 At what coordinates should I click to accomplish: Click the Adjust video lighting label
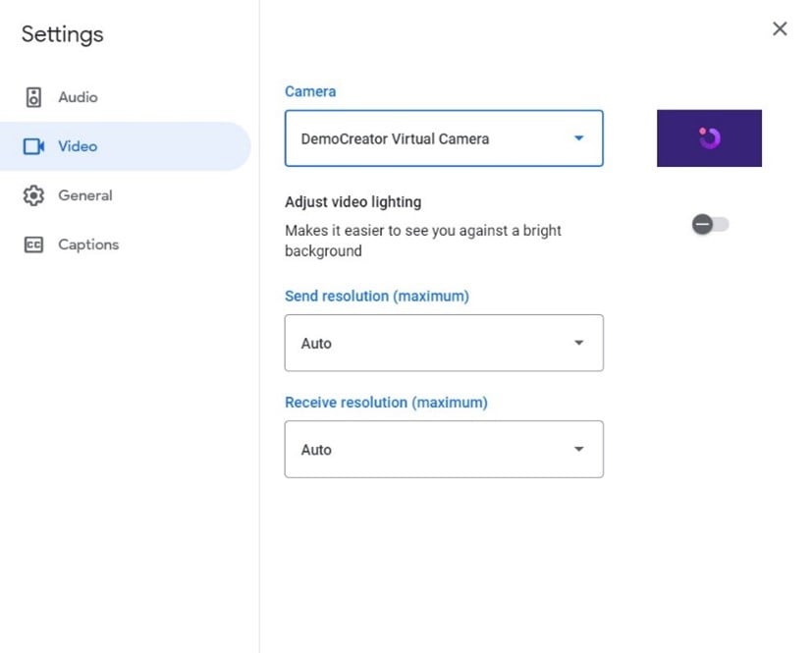(x=352, y=202)
